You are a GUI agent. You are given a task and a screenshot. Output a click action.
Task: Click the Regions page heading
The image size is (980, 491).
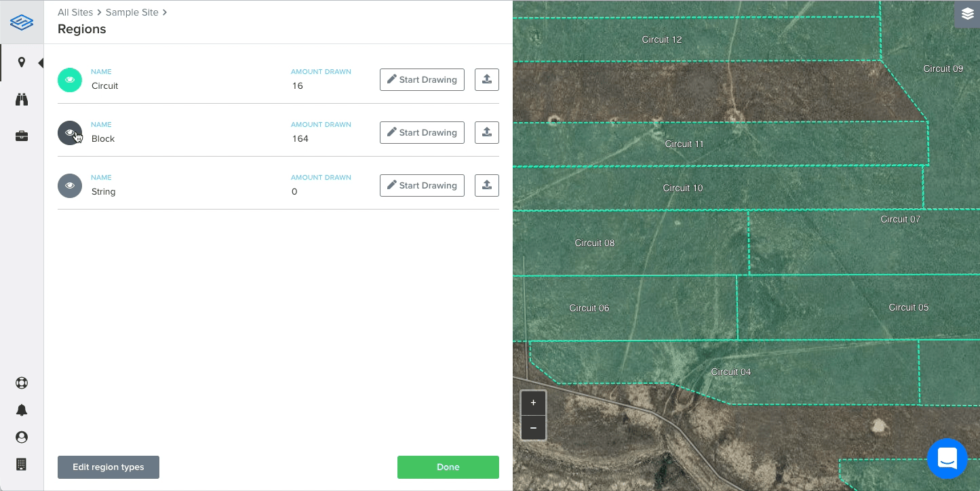[82, 29]
